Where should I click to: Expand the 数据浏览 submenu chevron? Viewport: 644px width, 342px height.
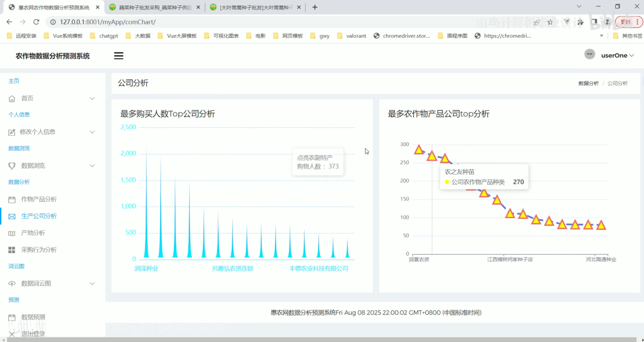click(92, 166)
